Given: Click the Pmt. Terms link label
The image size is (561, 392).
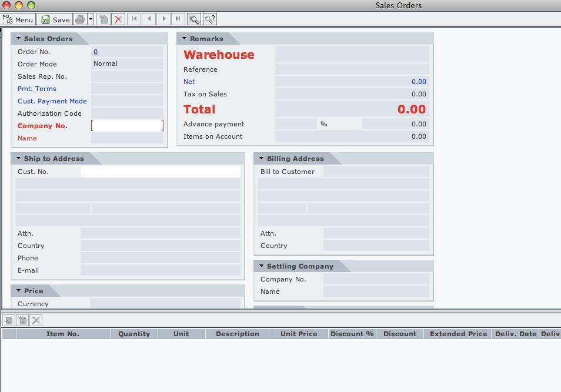Looking at the screenshot, I should click(x=37, y=89).
